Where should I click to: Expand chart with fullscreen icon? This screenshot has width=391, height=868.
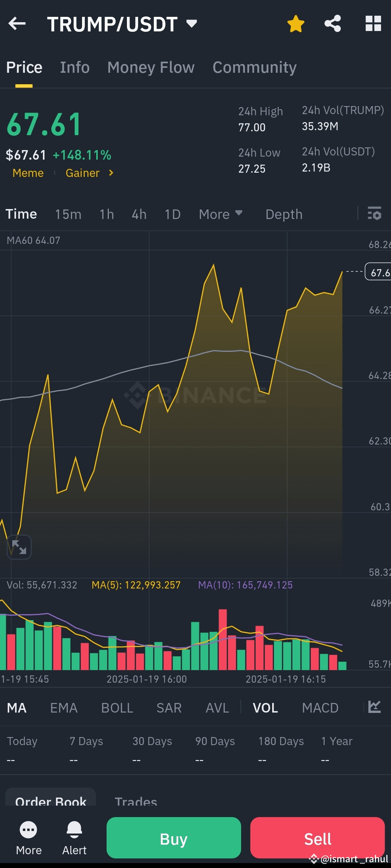(x=19, y=547)
